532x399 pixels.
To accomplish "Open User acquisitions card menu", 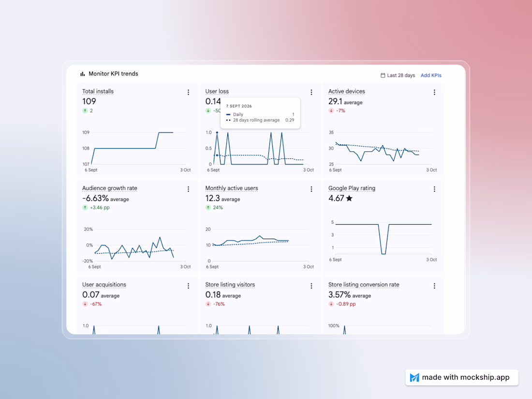I will coord(188,286).
